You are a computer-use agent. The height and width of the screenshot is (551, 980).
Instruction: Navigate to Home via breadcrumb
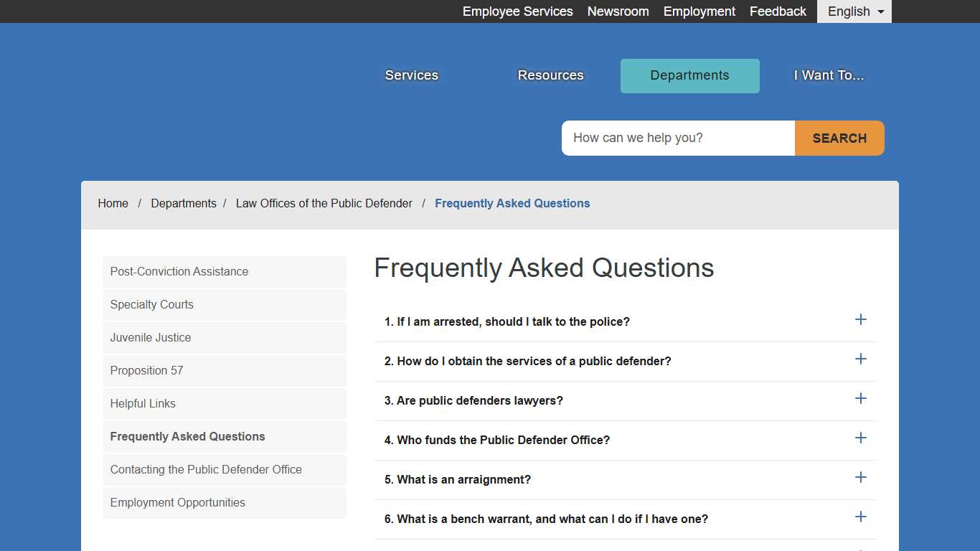pyautogui.click(x=113, y=203)
